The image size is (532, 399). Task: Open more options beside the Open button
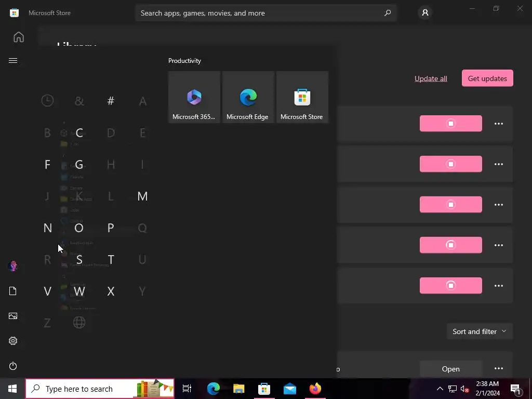tap(498, 368)
